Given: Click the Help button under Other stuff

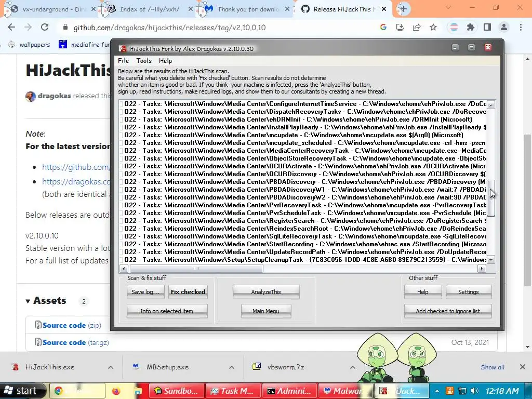Looking at the screenshot, I should click(423, 292).
